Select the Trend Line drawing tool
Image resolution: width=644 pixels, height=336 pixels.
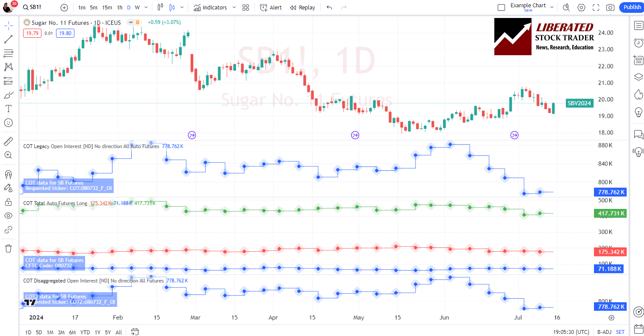[8, 39]
